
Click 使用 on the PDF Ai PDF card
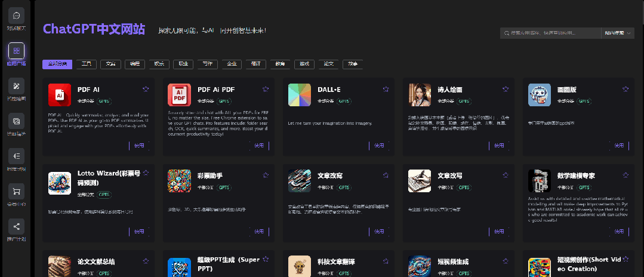(259, 146)
